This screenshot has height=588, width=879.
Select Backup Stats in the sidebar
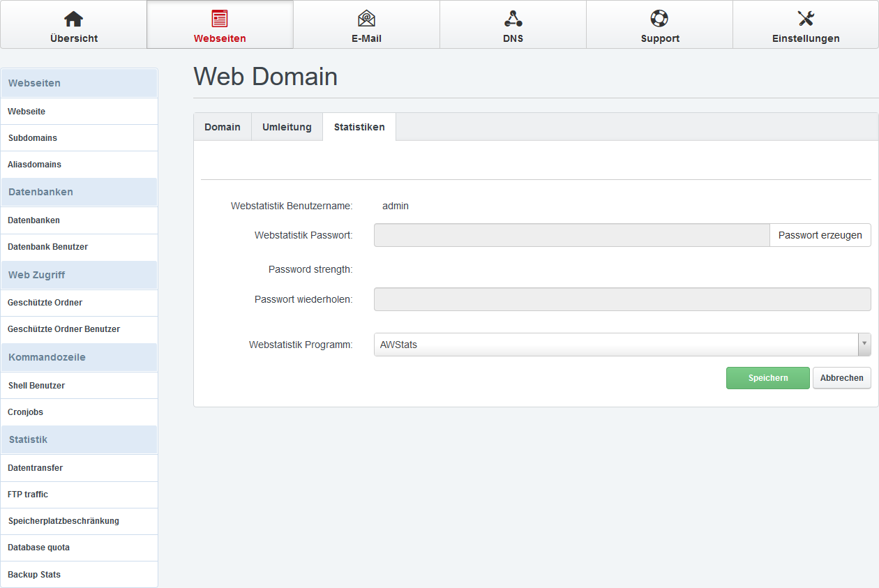tap(34, 575)
